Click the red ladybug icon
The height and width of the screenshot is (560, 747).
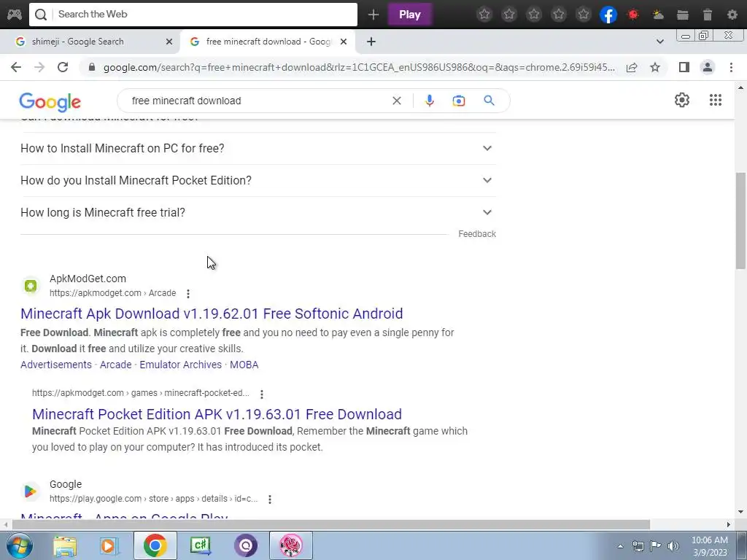click(633, 15)
